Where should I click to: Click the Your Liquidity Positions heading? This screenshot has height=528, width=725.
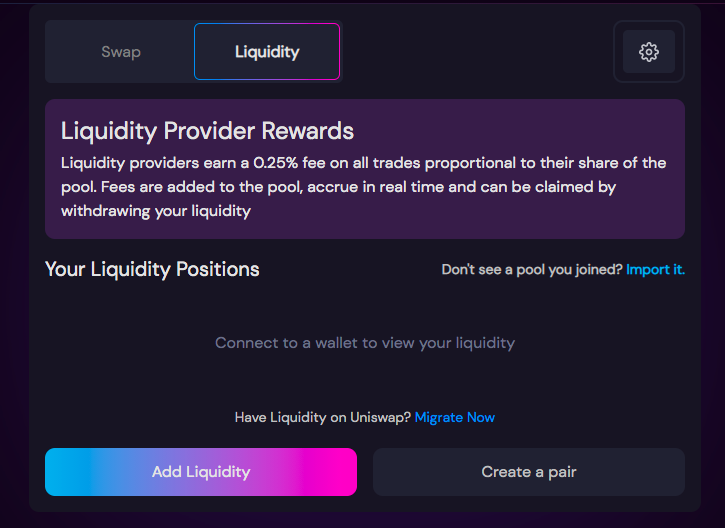(152, 270)
